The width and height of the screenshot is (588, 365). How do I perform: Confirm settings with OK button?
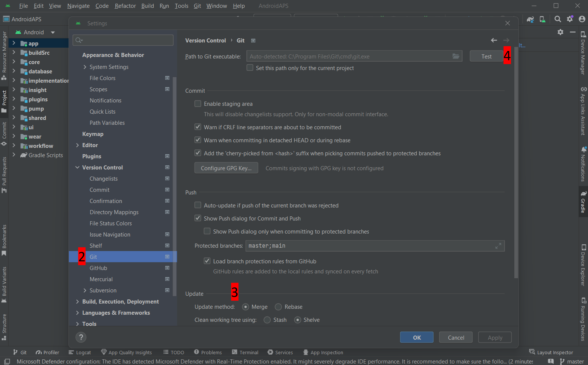point(417,337)
